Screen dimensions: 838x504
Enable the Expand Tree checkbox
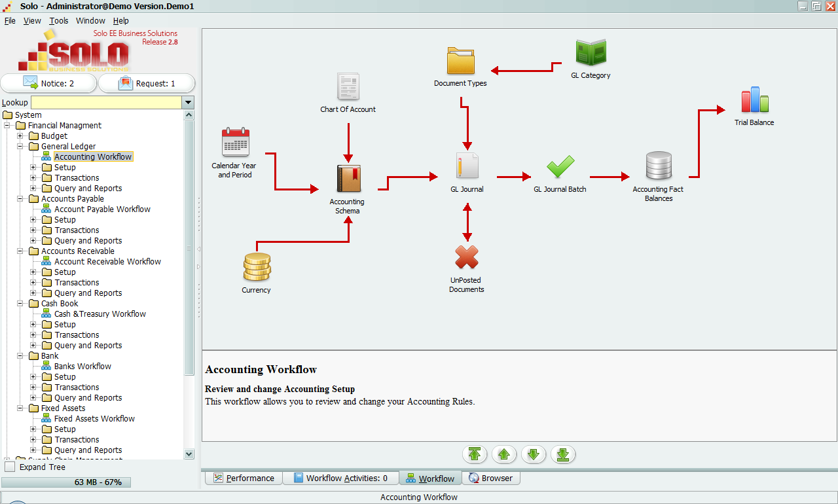[x=10, y=467]
